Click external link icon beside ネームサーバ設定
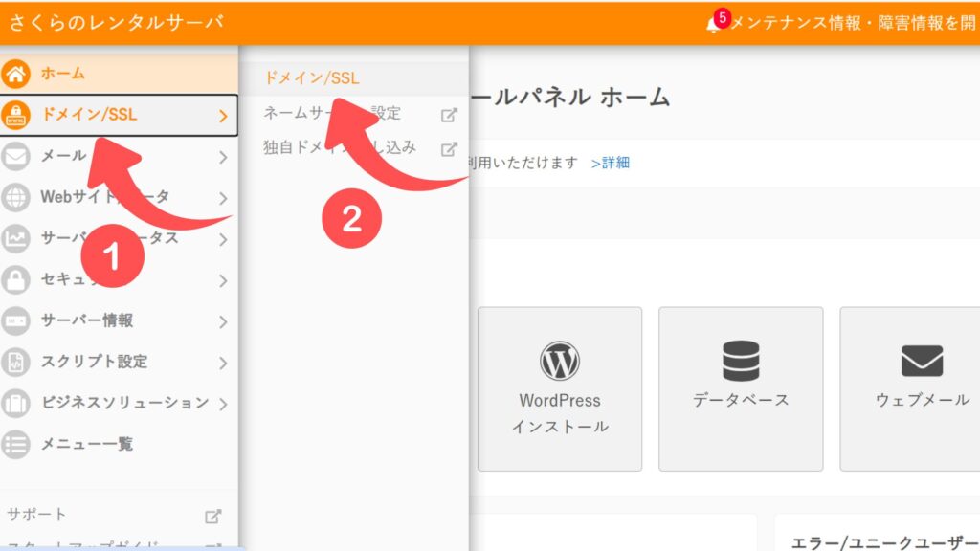Image resolution: width=980 pixels, height=551 pixels. click(449, 115)
